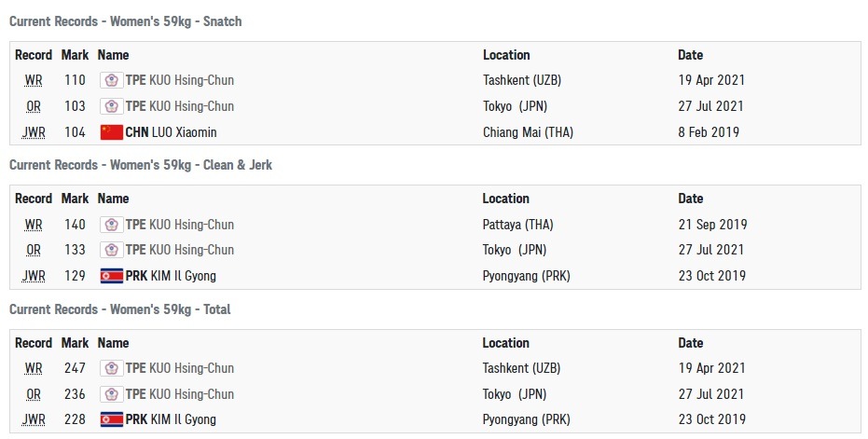The width and height of the screenshot is (868, 439).
Task: Click the TPE flag in Total WR row
Action: click(111, 368)
